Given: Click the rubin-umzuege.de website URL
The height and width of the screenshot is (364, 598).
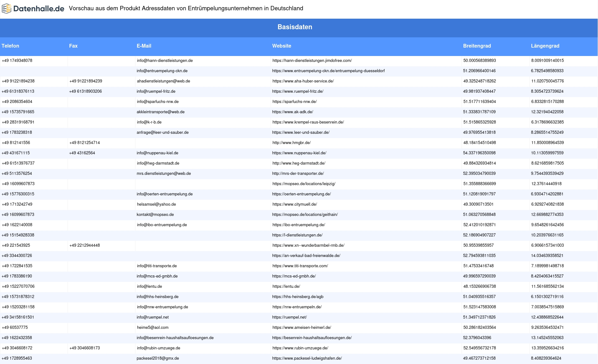Looking at the screenshot, I should click(x=300, y=348).
